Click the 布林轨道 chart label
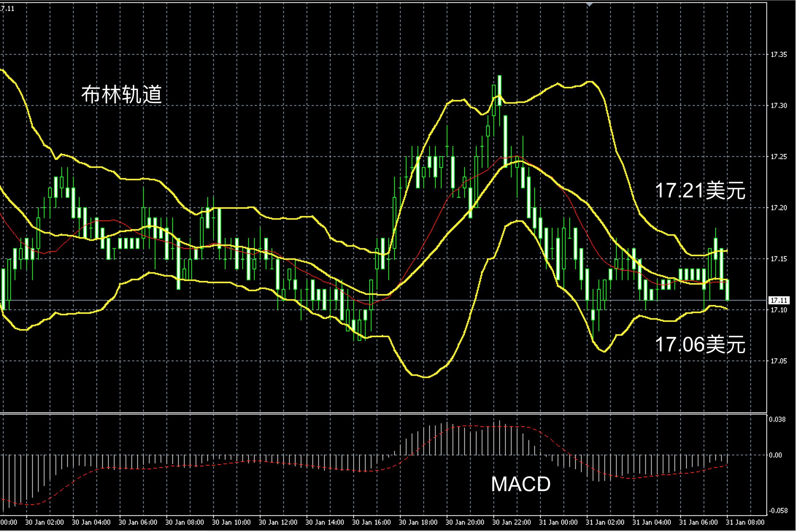The width and height of the screenshot is (797, 532). click(x=122, y=95)
